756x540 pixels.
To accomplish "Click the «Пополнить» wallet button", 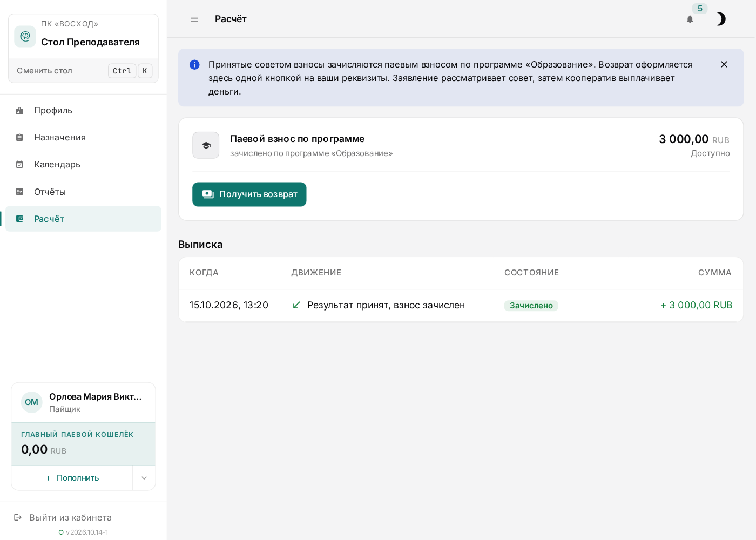I will (x=72, y=478).
